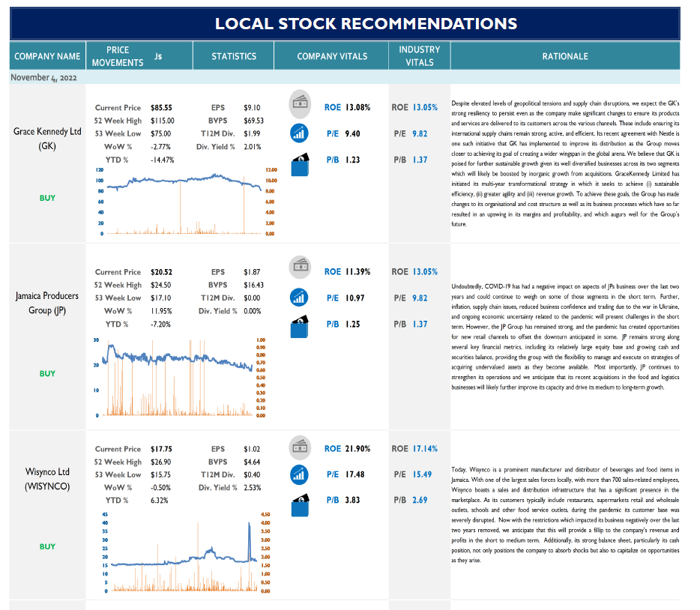700x610 pixels.
Task: Click Grace Kennedy YTD value -14.47%
Action: point(163,160)
